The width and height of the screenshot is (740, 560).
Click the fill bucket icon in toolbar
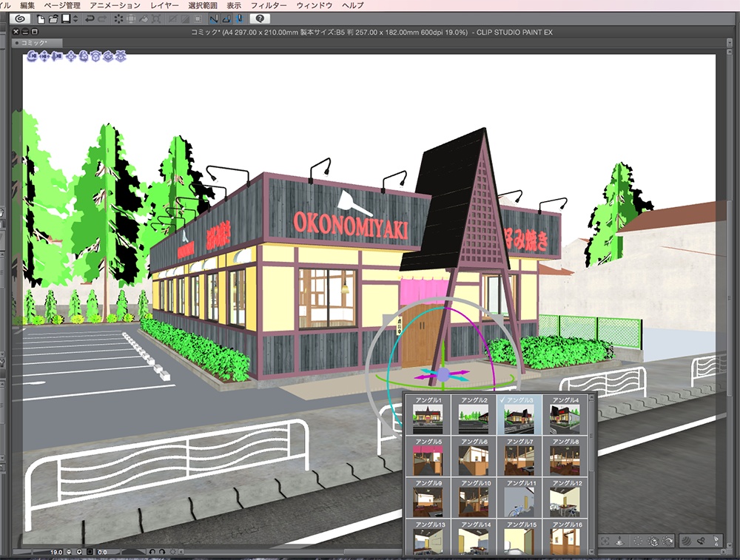click(x=144, y=19)
